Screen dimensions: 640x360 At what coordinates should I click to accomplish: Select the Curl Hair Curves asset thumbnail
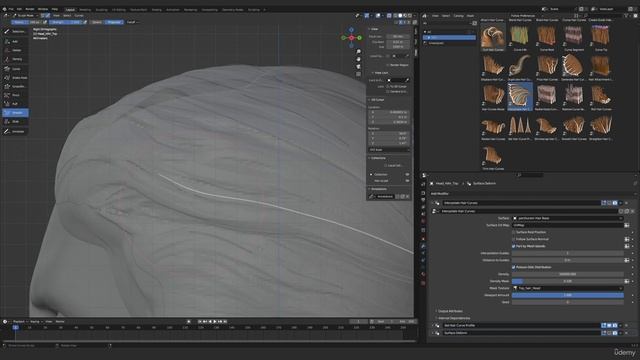click(x=493, y=37)
